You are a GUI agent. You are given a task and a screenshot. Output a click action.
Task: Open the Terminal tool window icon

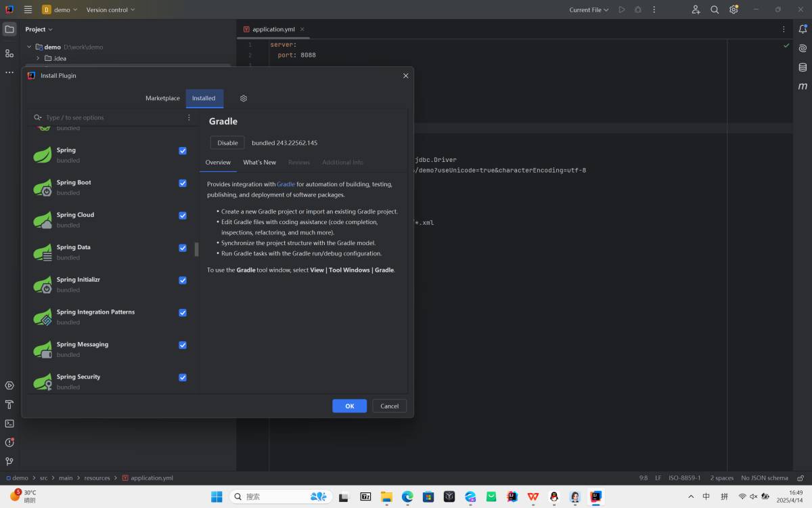pyautogui.click(x=9, y=423)
